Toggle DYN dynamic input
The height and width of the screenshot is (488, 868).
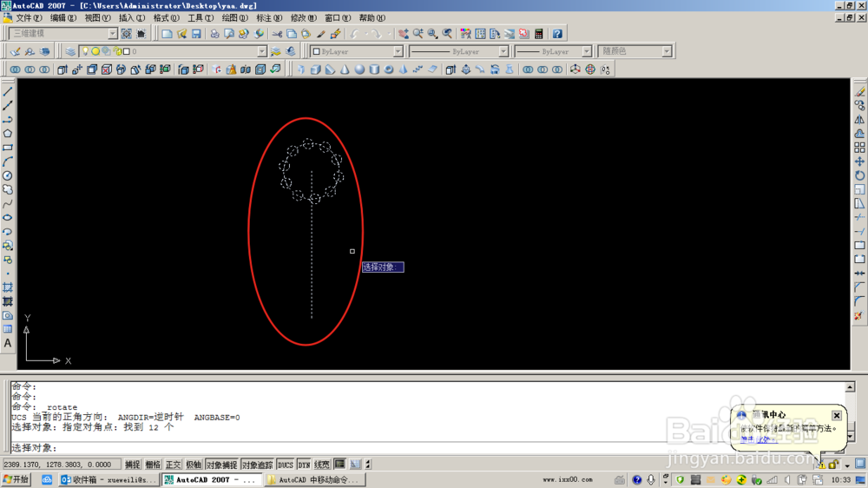(x=304, y=465)
